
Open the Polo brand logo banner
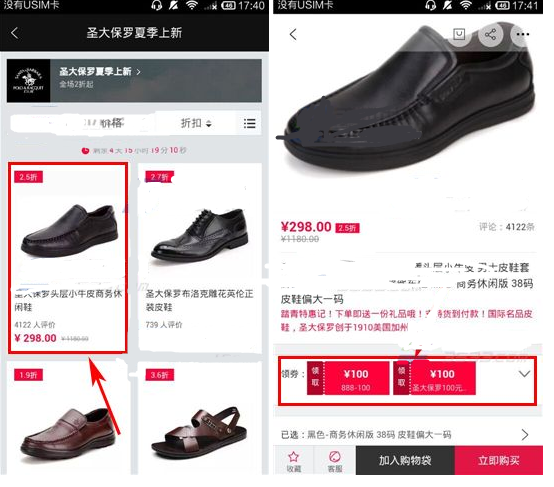(28, 81)
